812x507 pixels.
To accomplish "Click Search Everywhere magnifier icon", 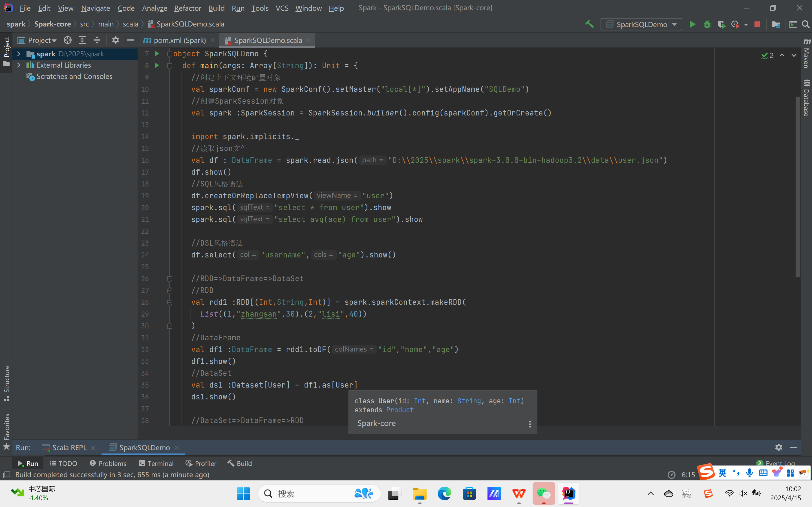I will pyautogui.click(x=805, y=25).
